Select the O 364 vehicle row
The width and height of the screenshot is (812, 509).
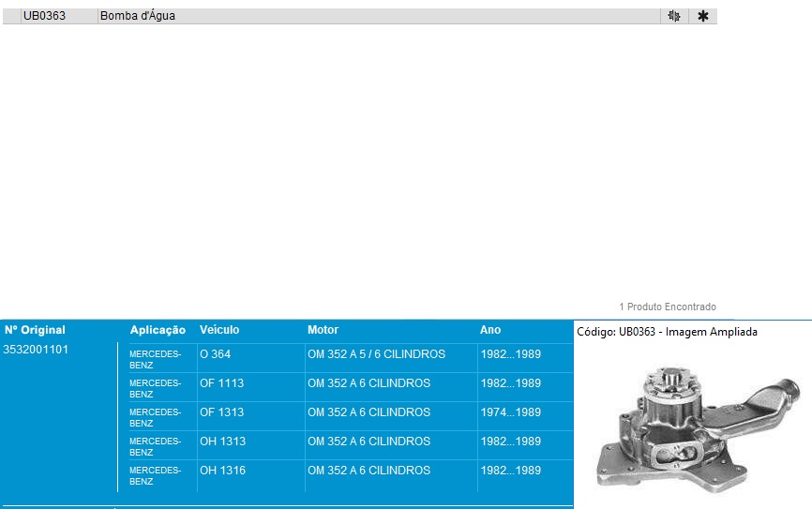[x=215, y=354]
